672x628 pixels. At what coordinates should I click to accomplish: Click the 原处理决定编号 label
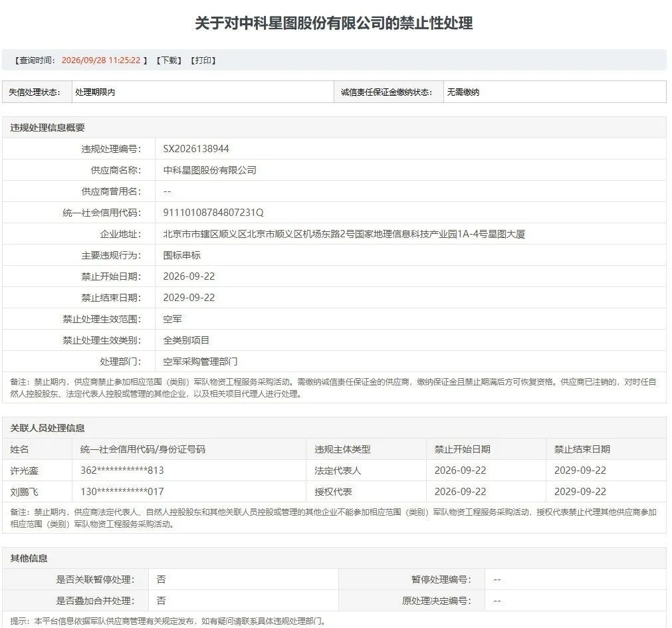[x=436, y=601]
